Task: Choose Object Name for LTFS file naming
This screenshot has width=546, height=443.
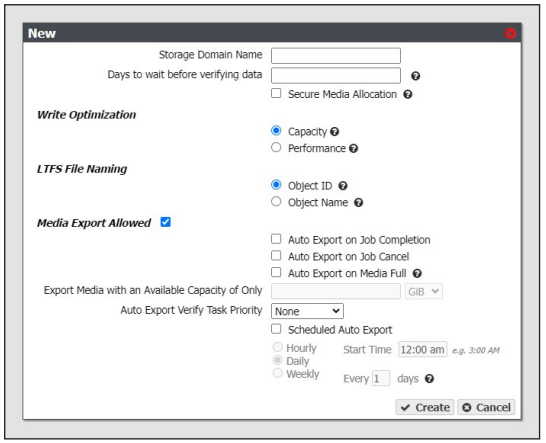Action: click(x=276, y=201)
